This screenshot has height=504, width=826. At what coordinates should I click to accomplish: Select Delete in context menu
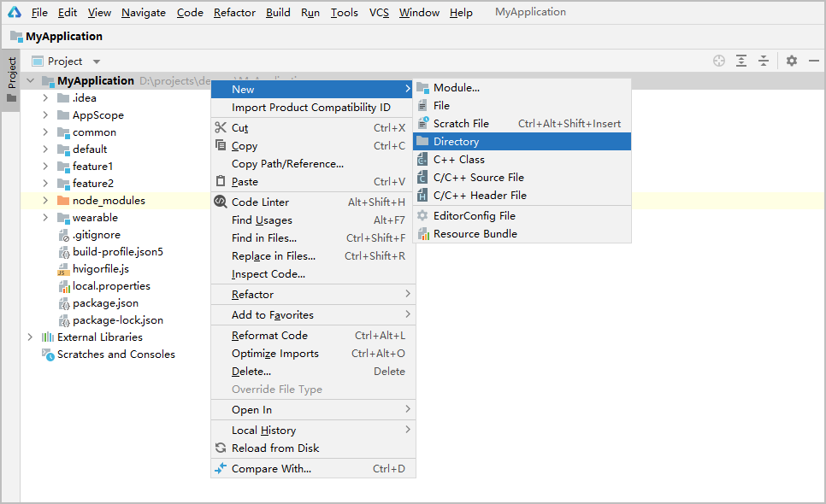[x=314, y=371]
